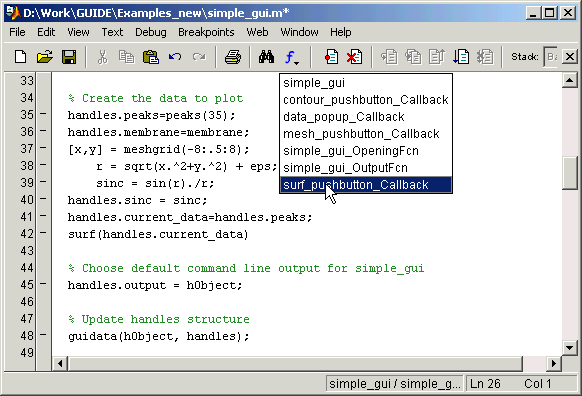Select surf_pushbutton_Callback in function list
This screenshot has height=396, width=582.
[366, 185]
